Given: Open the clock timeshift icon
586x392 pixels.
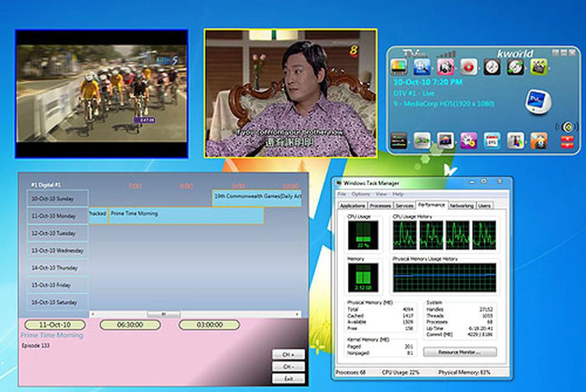Looking at the screenshot, I should point(492,67).
